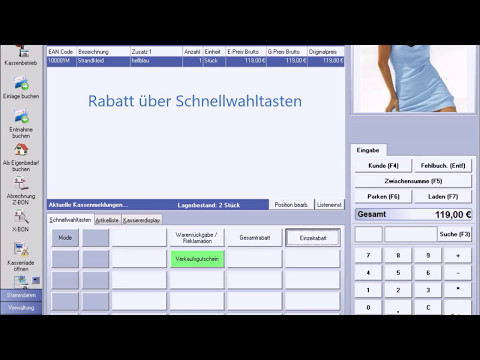Click the wide input field beside Suche
This screenshot has width=480, height=360.
[411, 234]
